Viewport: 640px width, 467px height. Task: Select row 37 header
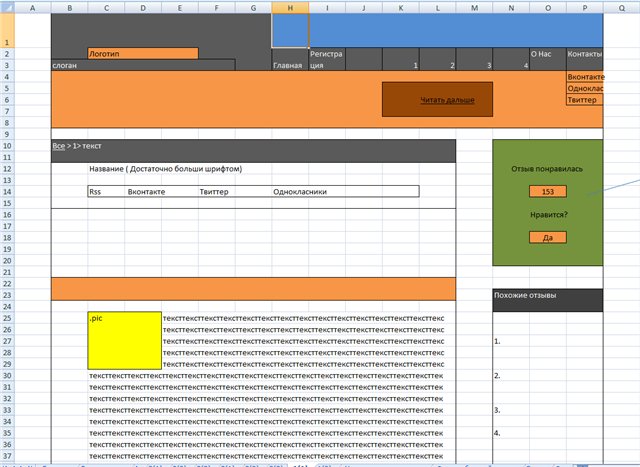pos(7,456)
